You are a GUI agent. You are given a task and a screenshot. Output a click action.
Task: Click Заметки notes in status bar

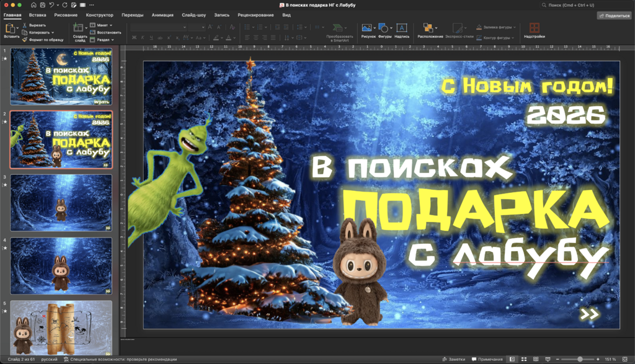pos(453,359)
